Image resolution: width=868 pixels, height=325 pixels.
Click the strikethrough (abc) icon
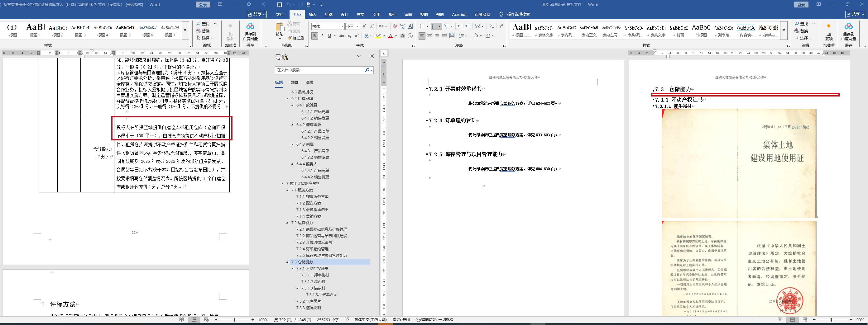point(342,36)
